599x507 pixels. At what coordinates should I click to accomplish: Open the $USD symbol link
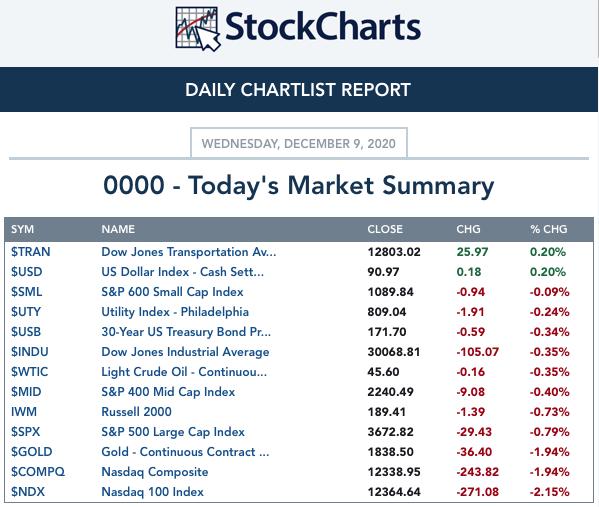(x=26, y=272)
